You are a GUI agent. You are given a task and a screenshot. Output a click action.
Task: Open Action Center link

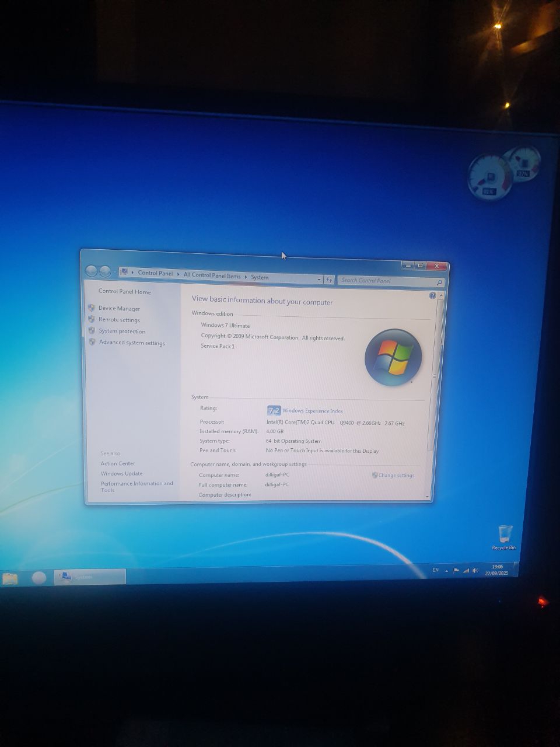point(117,463)
